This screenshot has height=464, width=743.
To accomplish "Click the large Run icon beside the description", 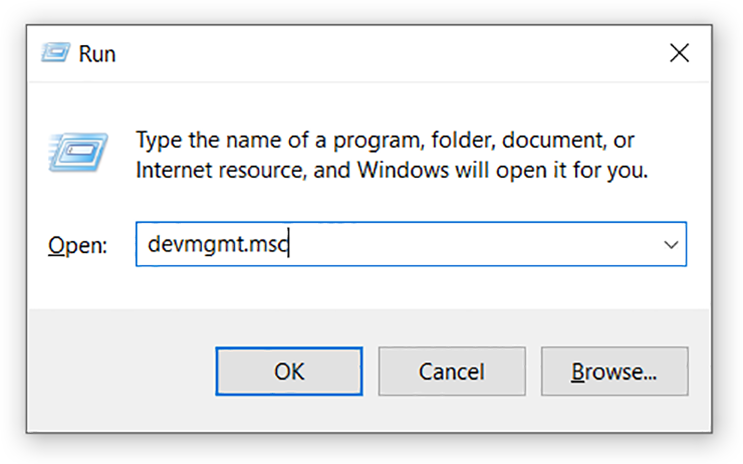I will click(78, 152).
